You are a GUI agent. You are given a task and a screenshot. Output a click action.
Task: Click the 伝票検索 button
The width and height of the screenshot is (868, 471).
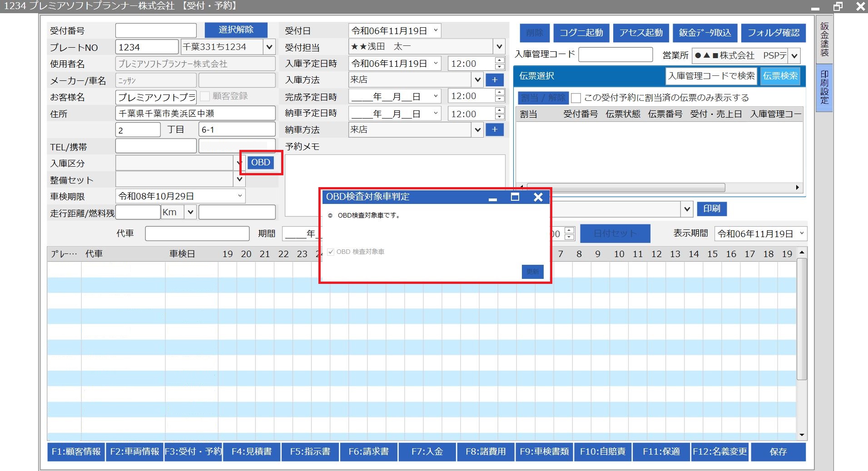tap(780, 76)
